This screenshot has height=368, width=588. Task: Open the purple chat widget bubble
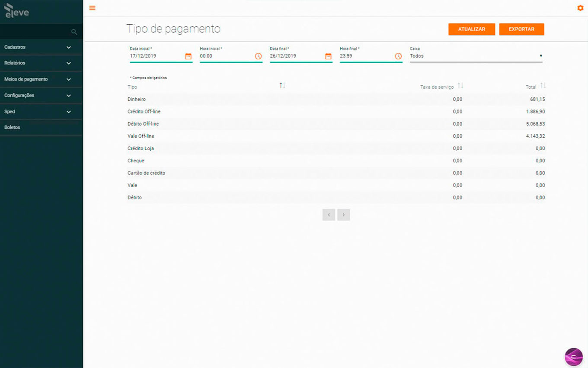574,357
